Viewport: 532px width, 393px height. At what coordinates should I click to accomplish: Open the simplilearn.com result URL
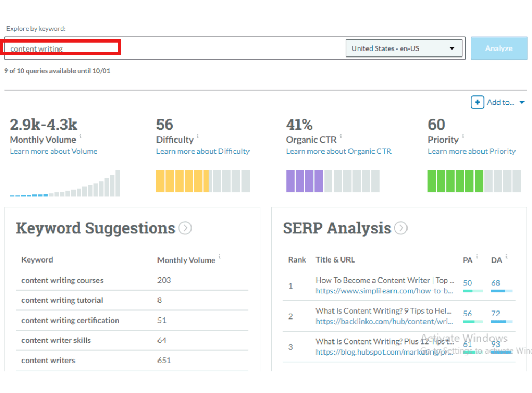384,291
